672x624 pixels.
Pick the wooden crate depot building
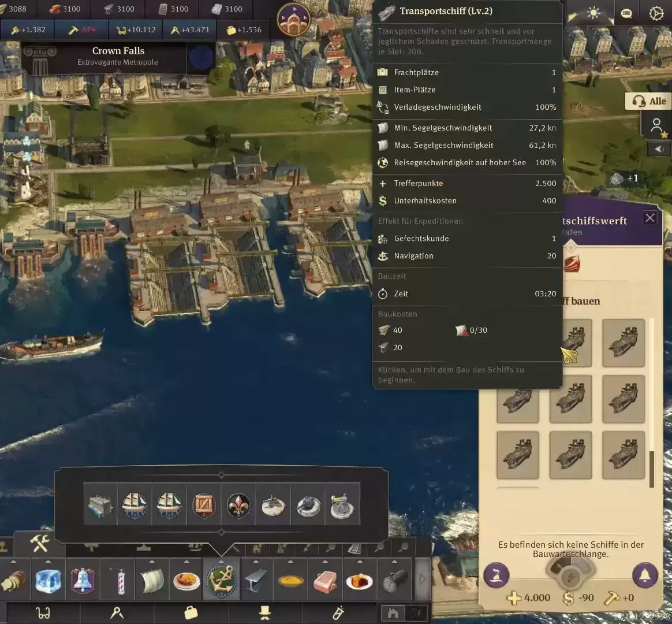point(204,506)
